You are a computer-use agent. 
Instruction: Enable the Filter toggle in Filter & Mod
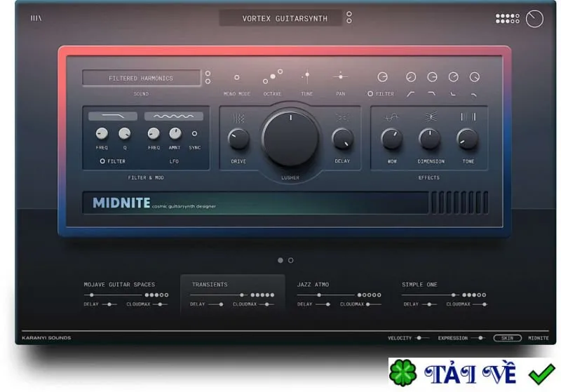102,161
